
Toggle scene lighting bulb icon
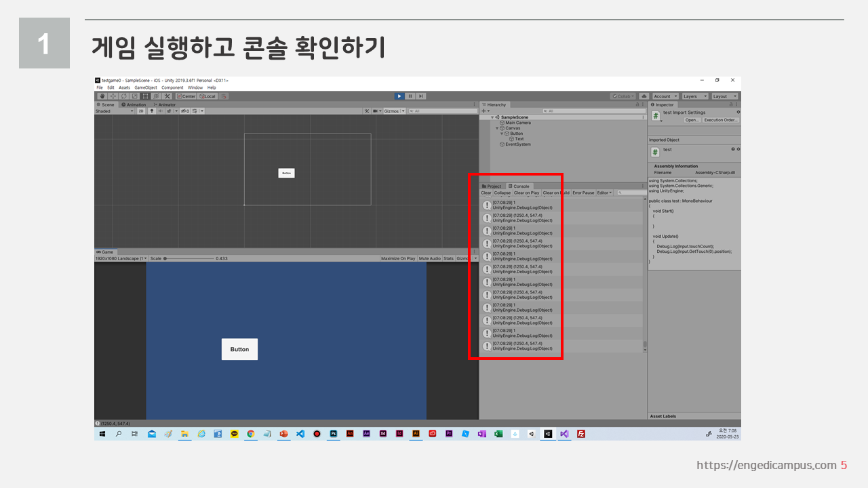click(152, 111)
